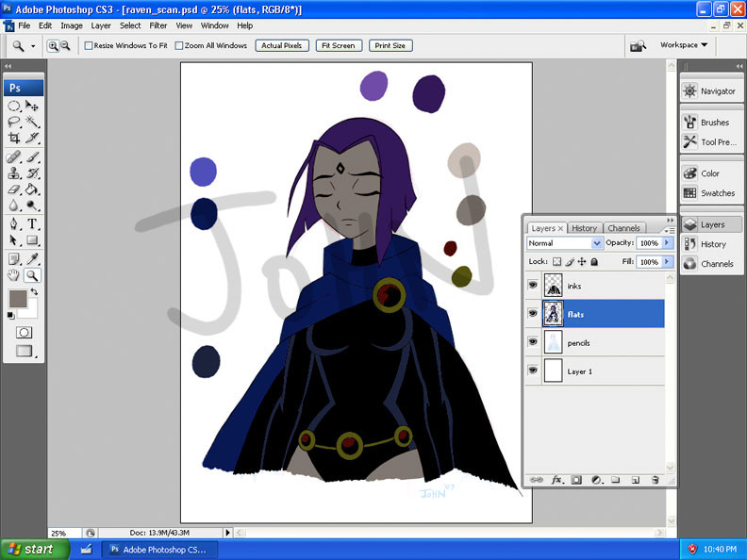Swap foreground and background colors
747x560 pixels.
point(34,291)
